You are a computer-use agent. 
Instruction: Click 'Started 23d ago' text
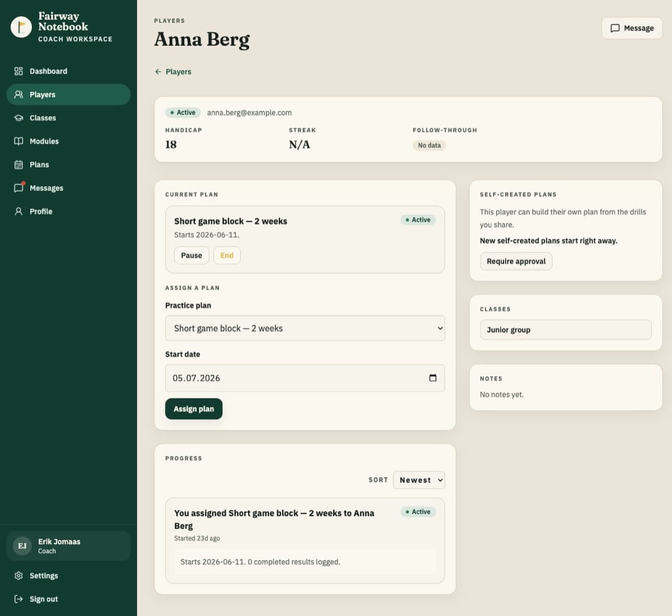coord(197,538)
